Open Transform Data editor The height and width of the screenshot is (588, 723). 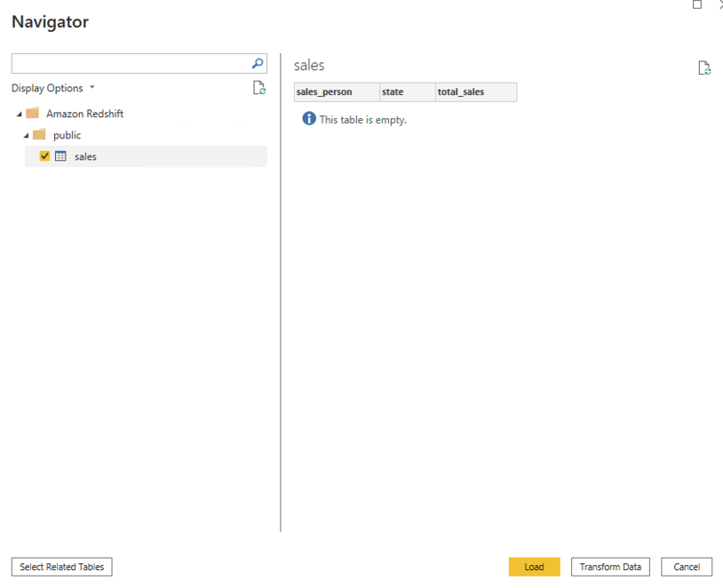610,567
